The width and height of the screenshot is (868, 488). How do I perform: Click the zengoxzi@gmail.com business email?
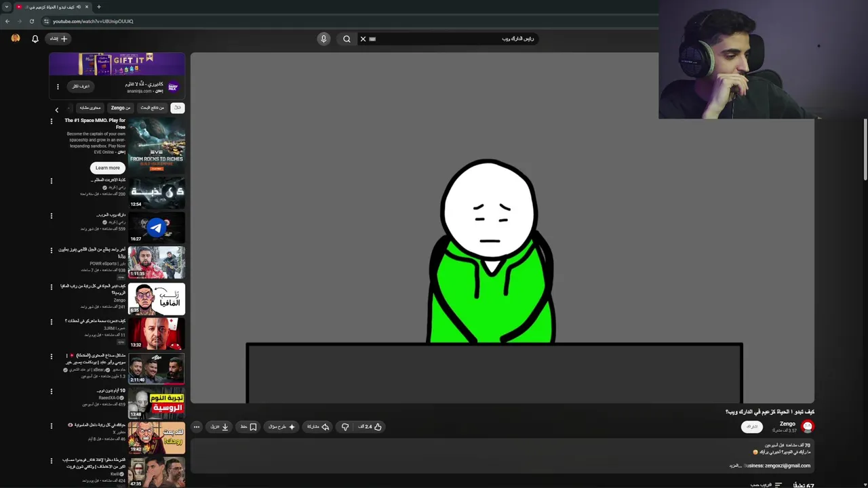coord(787,466)
